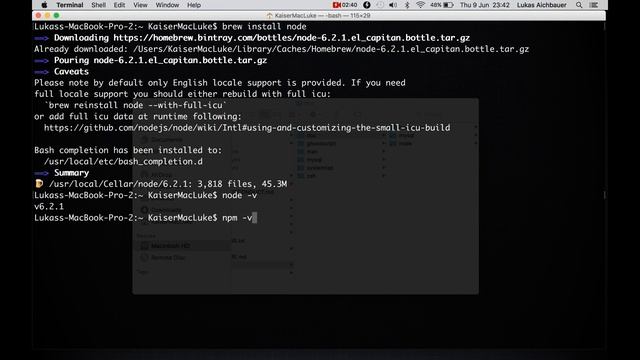
Task: Click the homebrew.bintray.com download URL
Action: pyautogui.click(x=291, y=38)
